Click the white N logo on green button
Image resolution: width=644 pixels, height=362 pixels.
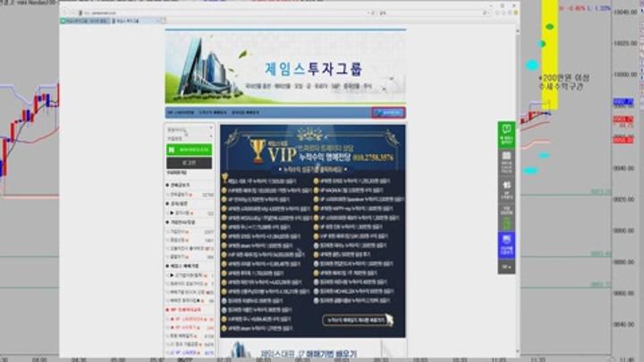pos(171,150)
